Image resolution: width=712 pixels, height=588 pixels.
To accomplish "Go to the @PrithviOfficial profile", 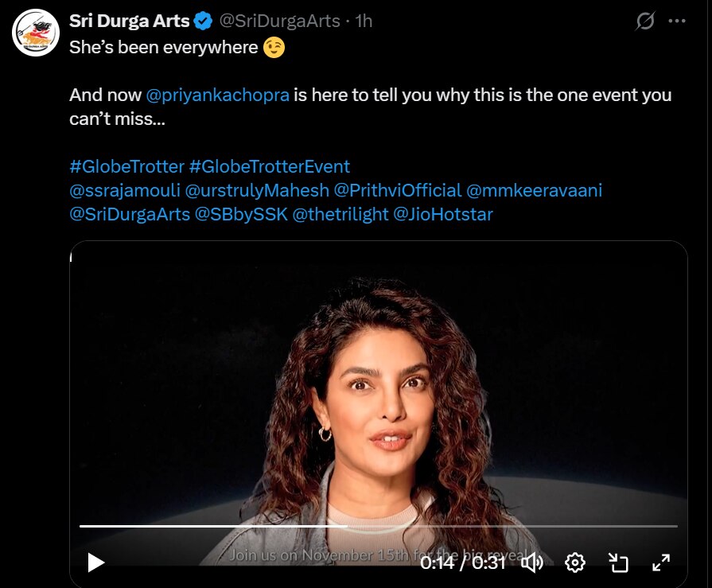I will tap(397, 191).
